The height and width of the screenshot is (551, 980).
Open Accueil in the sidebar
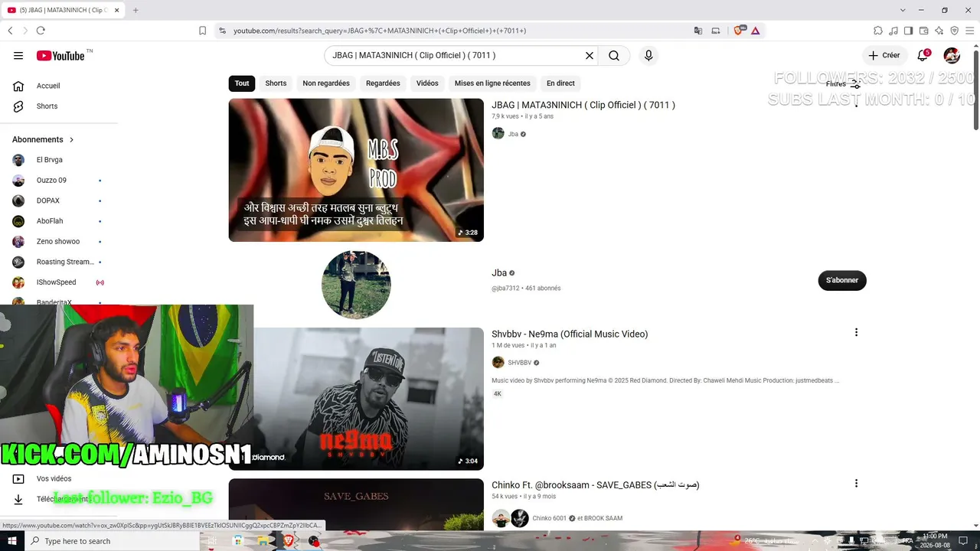tap(59, 86)
